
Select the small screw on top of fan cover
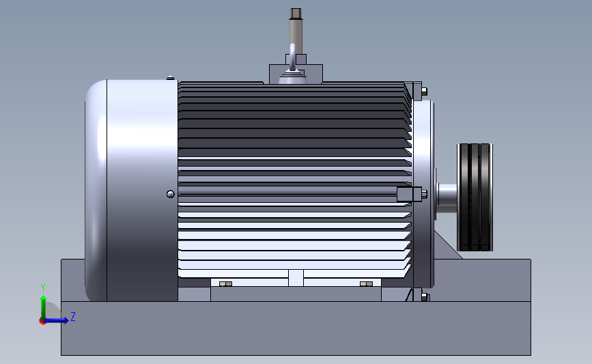[171, 78]
